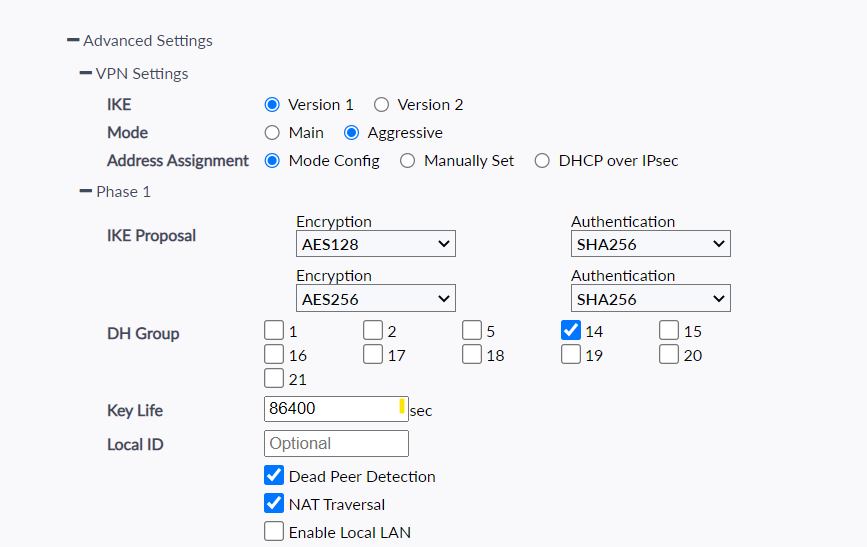This screenshot has height=547, width=867.
Task: Open the AES256 encryption dropdown
Action: (x=375, y=298)
